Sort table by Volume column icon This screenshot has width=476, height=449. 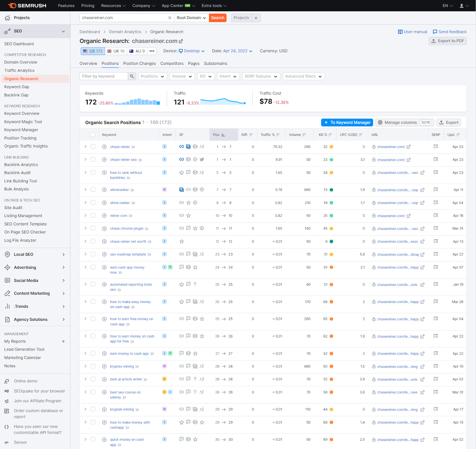pos(304,135)
